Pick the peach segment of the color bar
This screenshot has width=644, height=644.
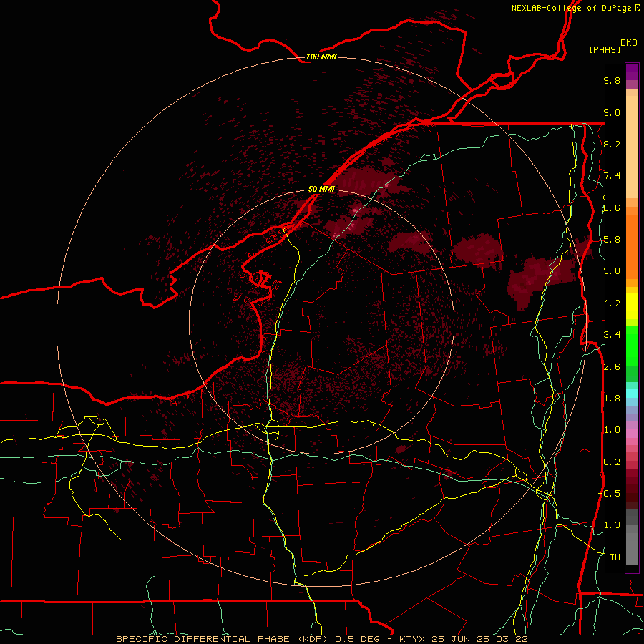pos(632,146)
